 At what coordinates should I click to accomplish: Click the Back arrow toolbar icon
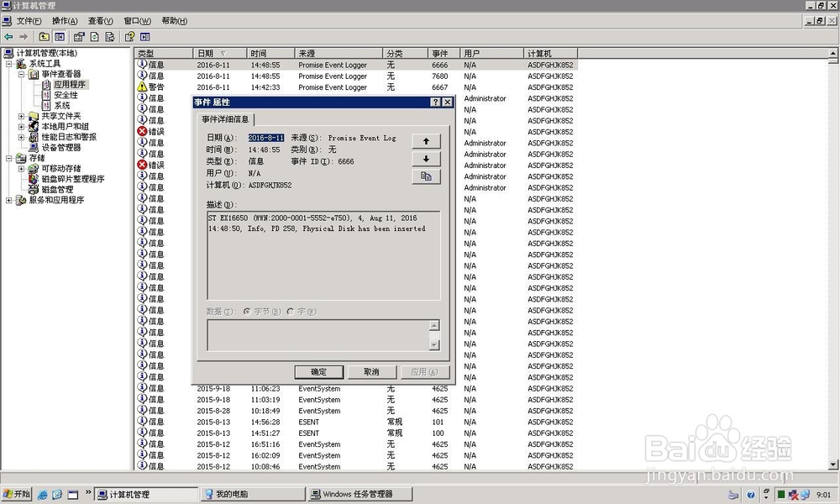coord(8,37)
